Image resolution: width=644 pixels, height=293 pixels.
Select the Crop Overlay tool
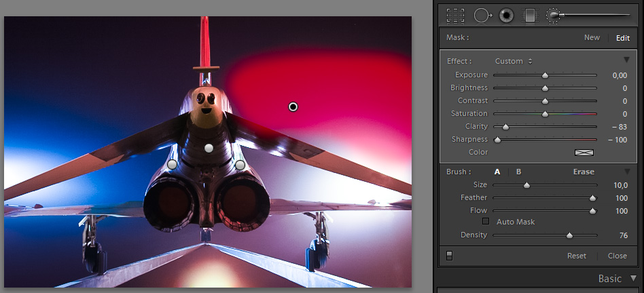click(x=455, y=15)
